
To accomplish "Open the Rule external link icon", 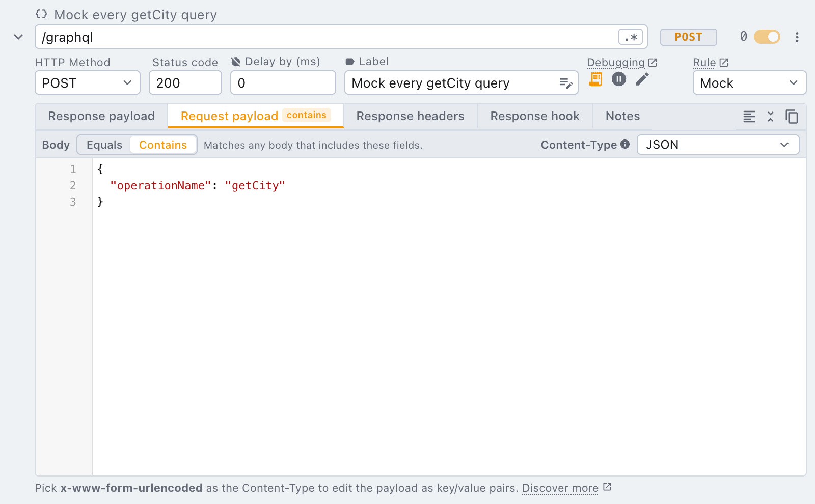I will [724, 63].
